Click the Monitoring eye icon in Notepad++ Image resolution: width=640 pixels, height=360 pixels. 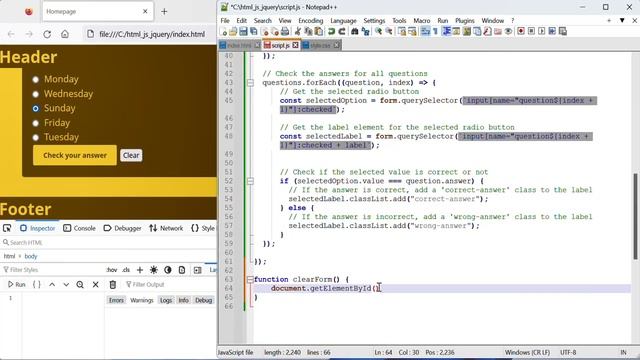(508, 31)
